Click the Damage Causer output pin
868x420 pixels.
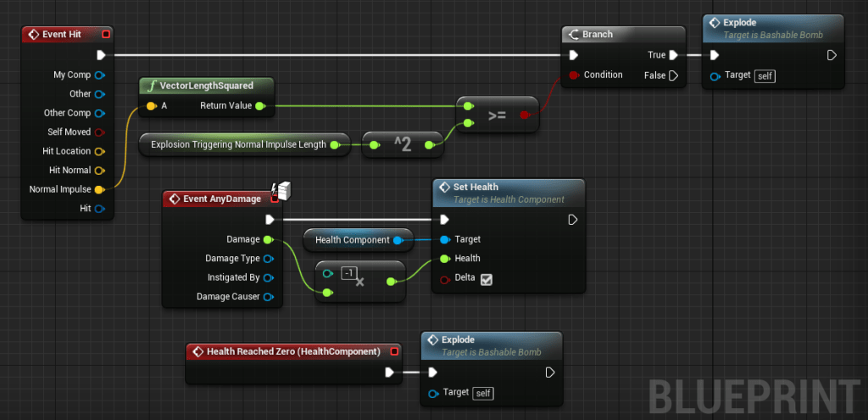pos(268,296)
